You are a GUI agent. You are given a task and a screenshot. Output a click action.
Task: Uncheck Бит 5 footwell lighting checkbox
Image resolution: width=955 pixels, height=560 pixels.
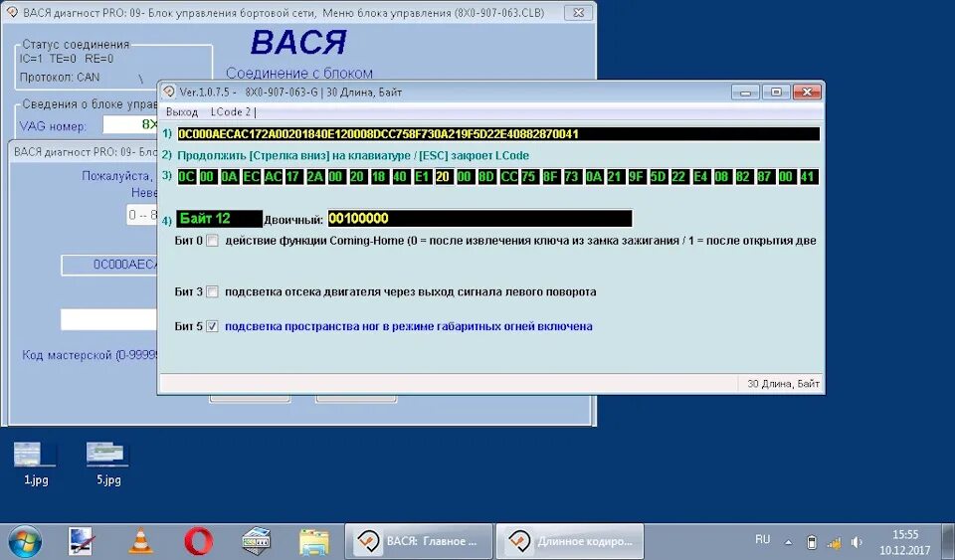[x=212, y=326]
